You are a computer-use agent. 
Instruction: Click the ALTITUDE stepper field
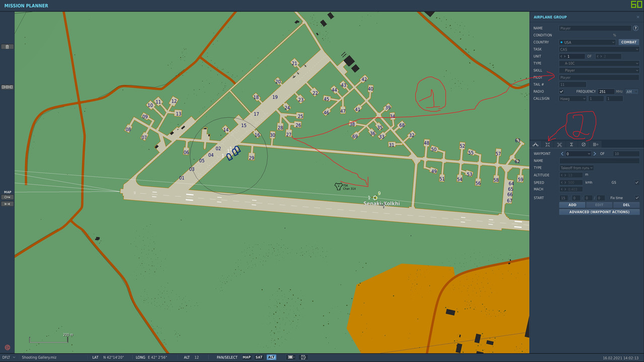(x=571, y=175)
